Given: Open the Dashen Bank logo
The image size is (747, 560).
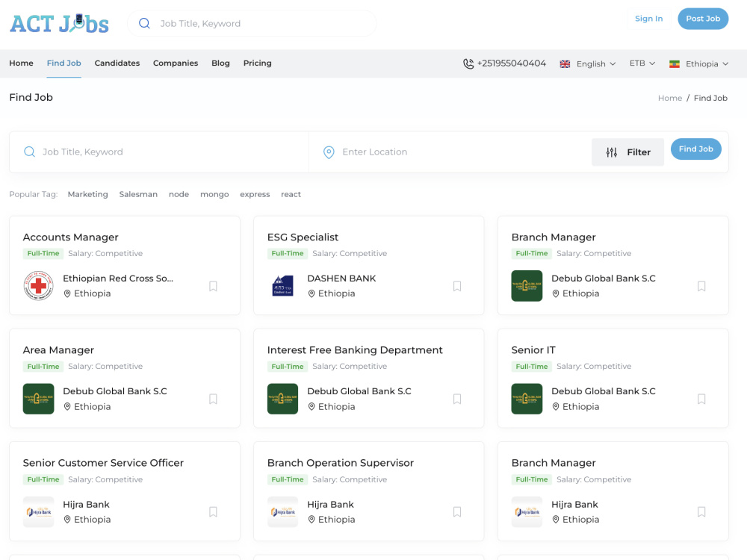Looking at the screenshot, I should 282,286.
